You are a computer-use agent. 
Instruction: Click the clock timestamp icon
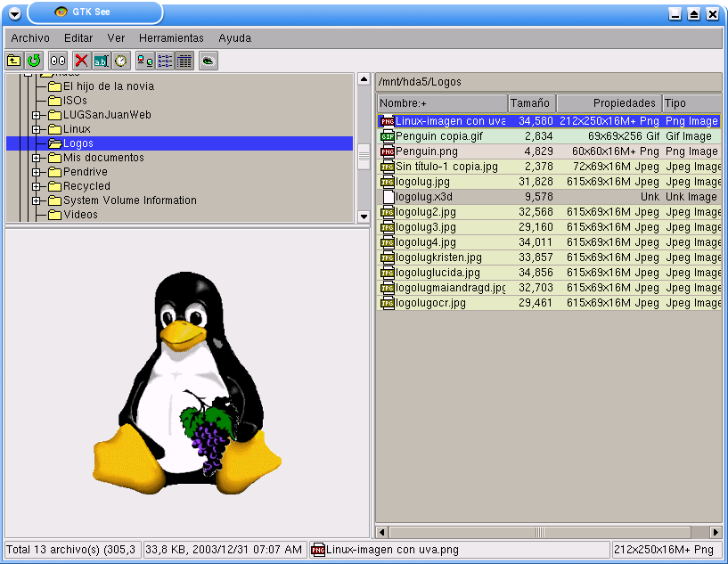[120, 61]
